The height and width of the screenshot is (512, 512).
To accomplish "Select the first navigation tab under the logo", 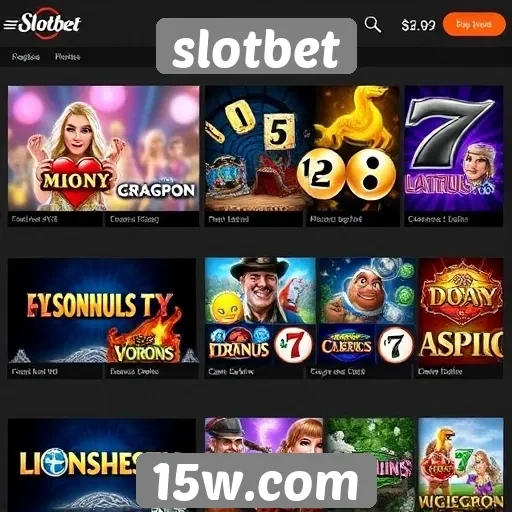I will (x=26, y=57).
